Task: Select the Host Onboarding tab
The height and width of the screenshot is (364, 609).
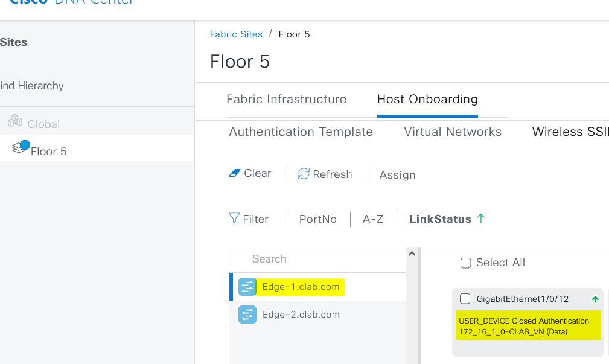Action: 427,100
